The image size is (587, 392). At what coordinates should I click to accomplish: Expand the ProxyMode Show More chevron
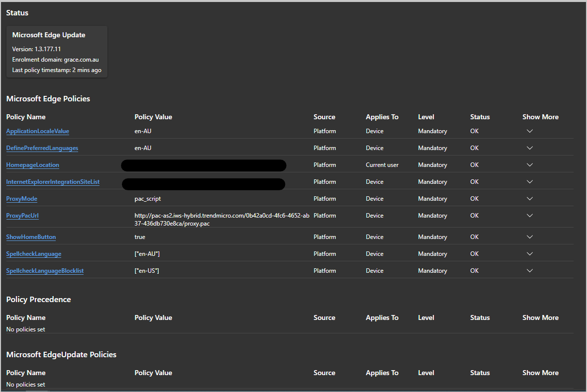(x=529, y=198)
